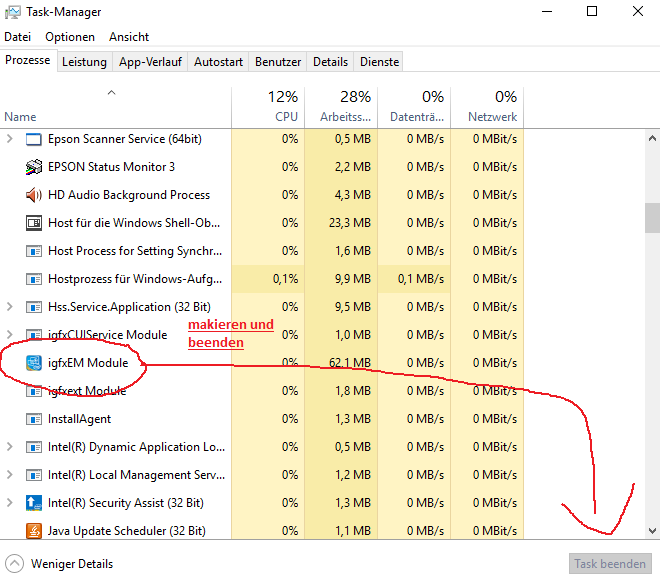Expand the igfxCUIService Module entry
This screenshot has width=660, height=585.
pyautogui.click(x=10, y=335)
